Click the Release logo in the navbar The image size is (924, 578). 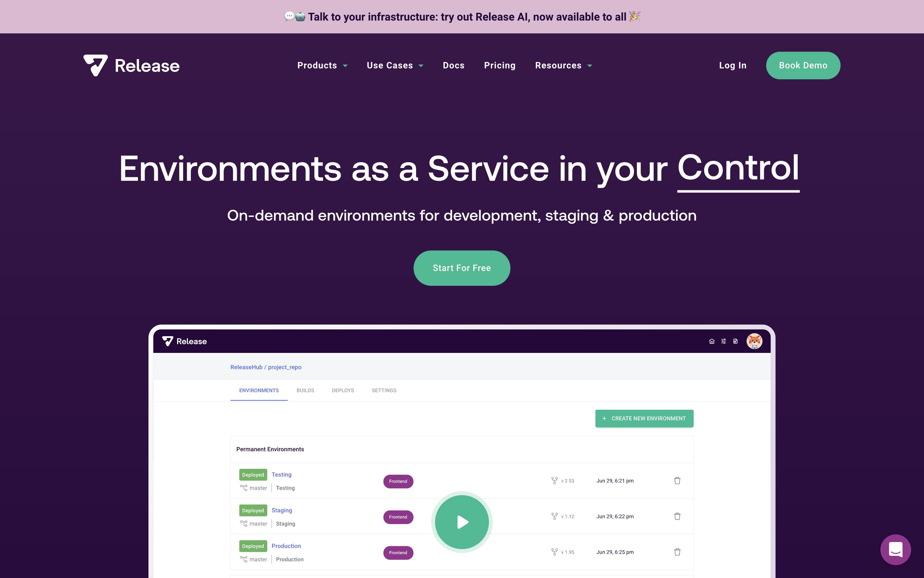click(131, 66)
